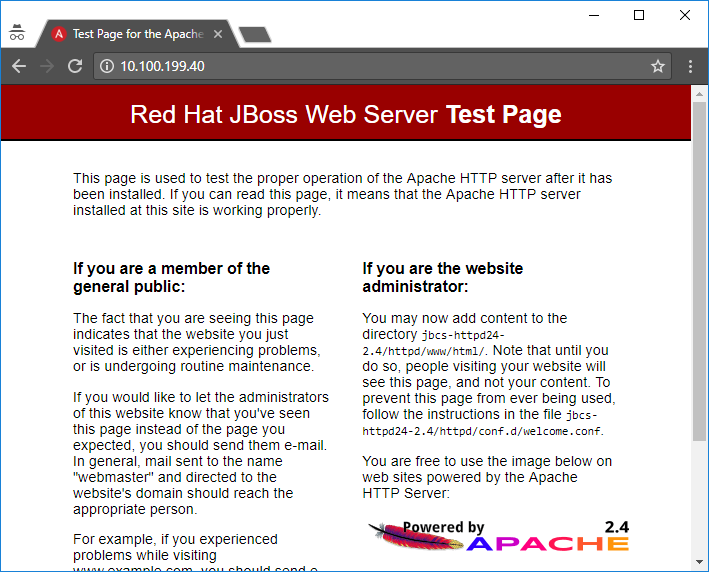709x572 pixels.
Task: Reload the page with the refresh icon
Action: pyautogui.click(x=75, y=66)
